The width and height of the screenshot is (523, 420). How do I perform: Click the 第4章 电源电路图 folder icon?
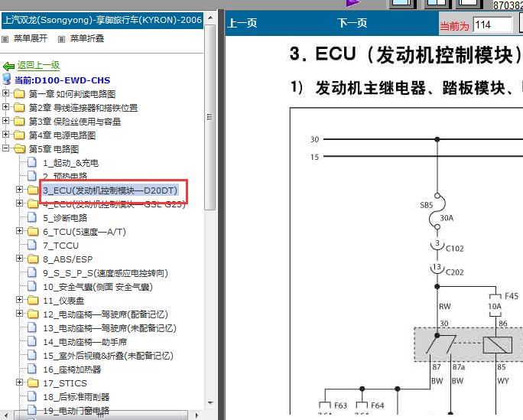(x=19, y=135)
